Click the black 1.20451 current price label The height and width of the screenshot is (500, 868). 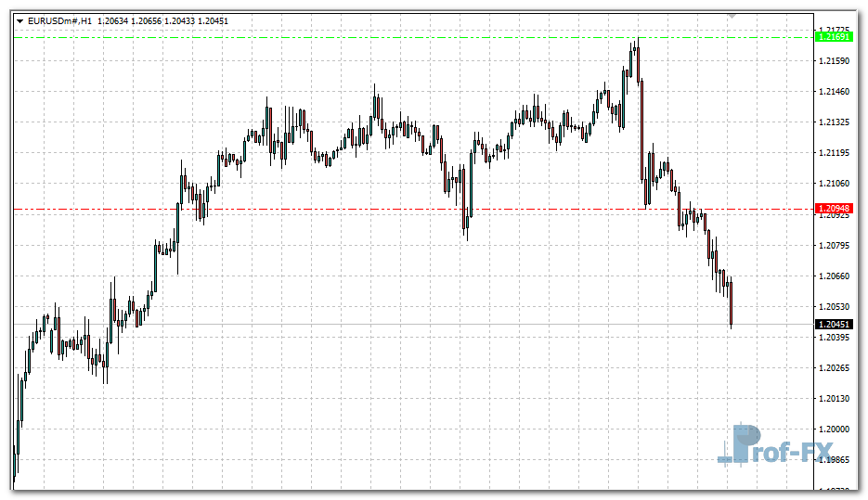click(x=832, y=324)
